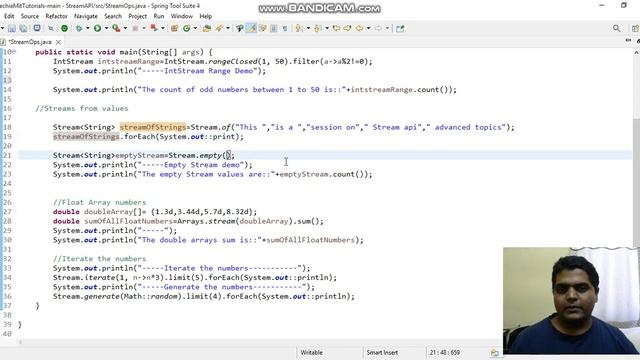Screen dimensions: 640x360
Task: Collapse main method fold marker at line 10
Action: [x=14, y=52]
